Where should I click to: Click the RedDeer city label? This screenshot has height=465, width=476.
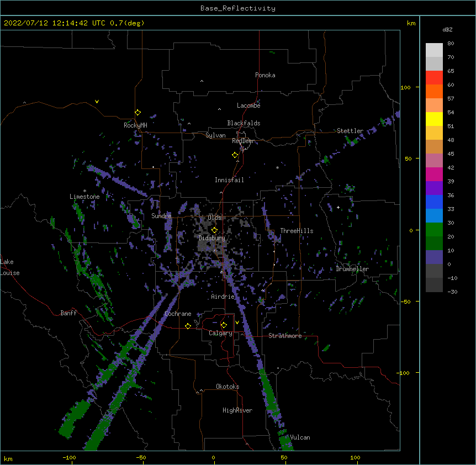click(244, 141)
